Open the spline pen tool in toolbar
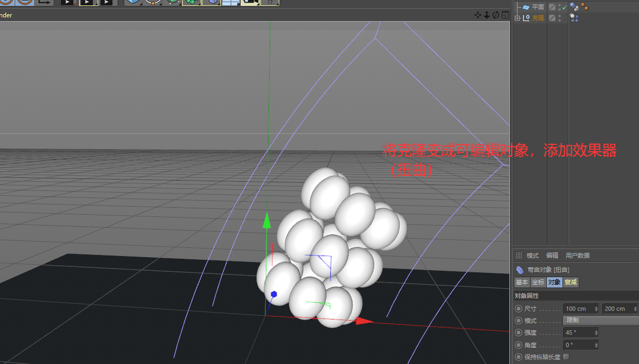 tap(153, 3)
